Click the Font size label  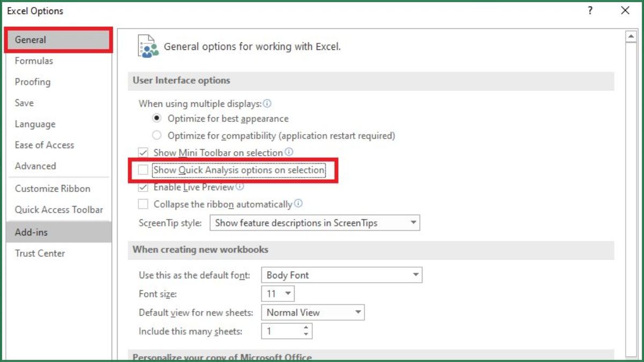157,294
